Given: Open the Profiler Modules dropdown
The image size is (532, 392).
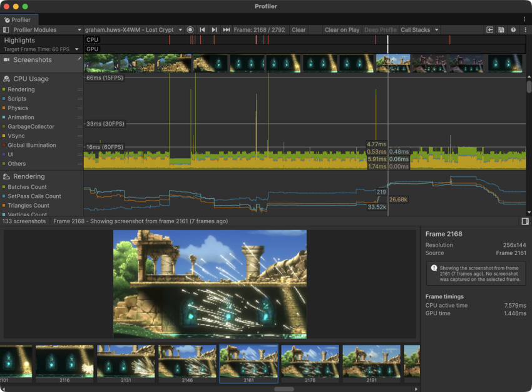Looking at the screenshot, I should [x=47, y=30].
